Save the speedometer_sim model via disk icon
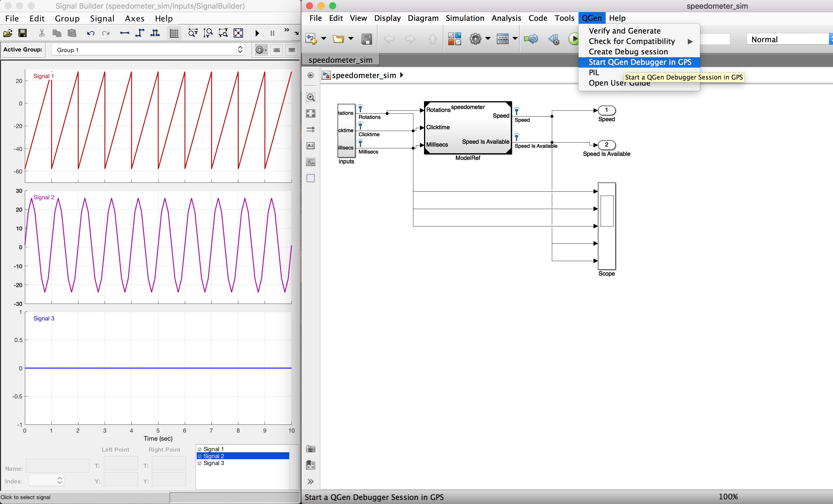833x504 pixels. (x=366, y=39)
